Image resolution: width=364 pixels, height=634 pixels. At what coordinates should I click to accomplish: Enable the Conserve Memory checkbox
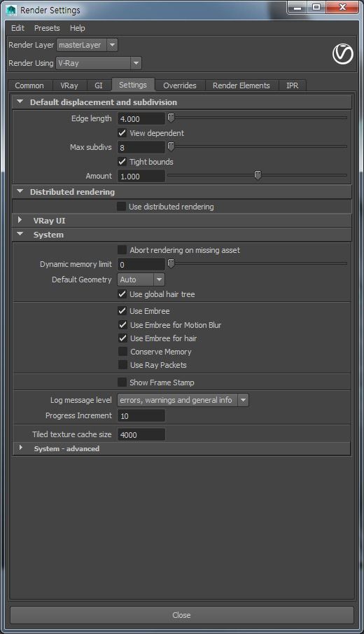[x=122, y=352]
